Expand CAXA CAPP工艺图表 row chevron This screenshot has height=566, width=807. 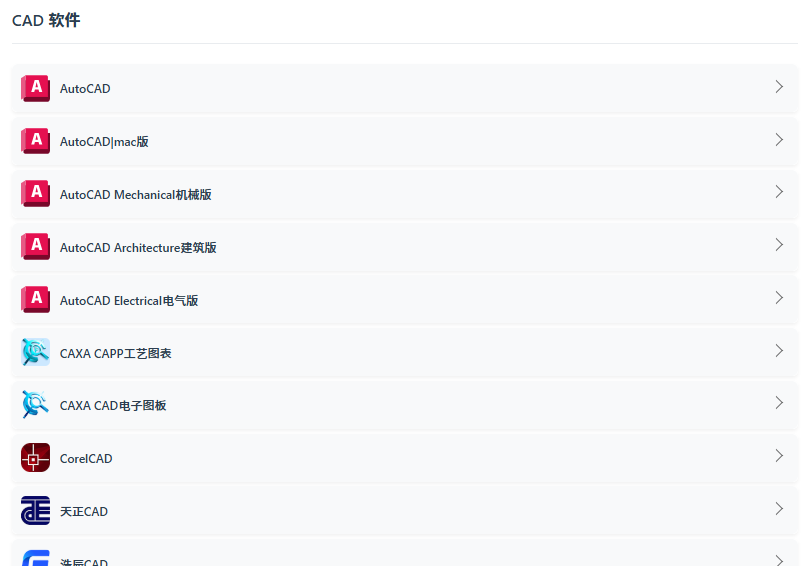point(779,351)
